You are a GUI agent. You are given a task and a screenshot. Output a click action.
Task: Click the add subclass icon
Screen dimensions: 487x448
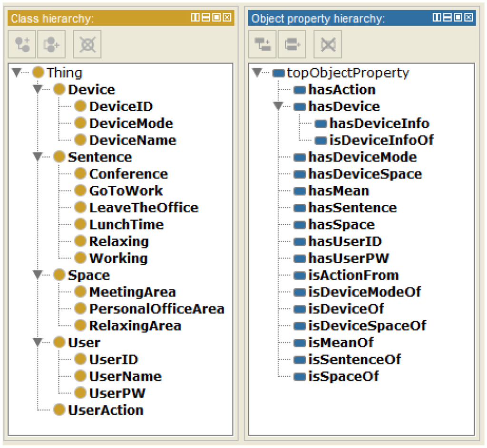[22, 45]
